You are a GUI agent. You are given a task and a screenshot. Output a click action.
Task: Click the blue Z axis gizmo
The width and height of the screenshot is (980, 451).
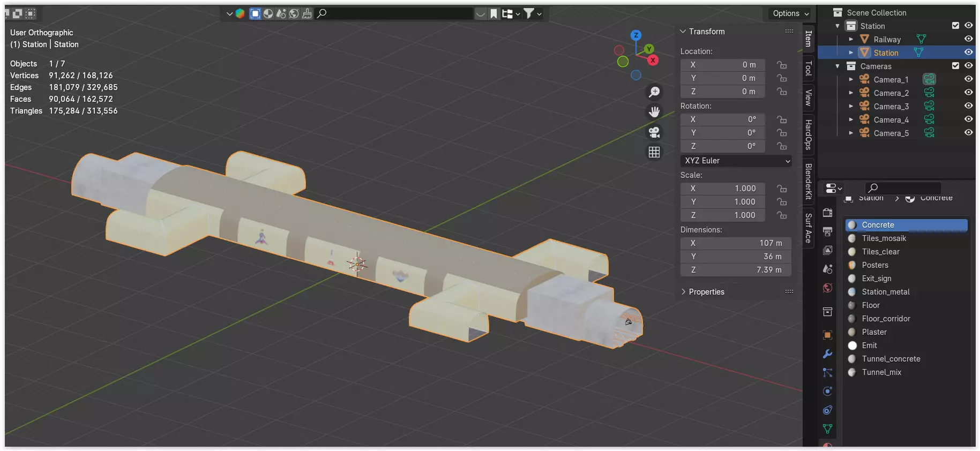click(636, 35)
